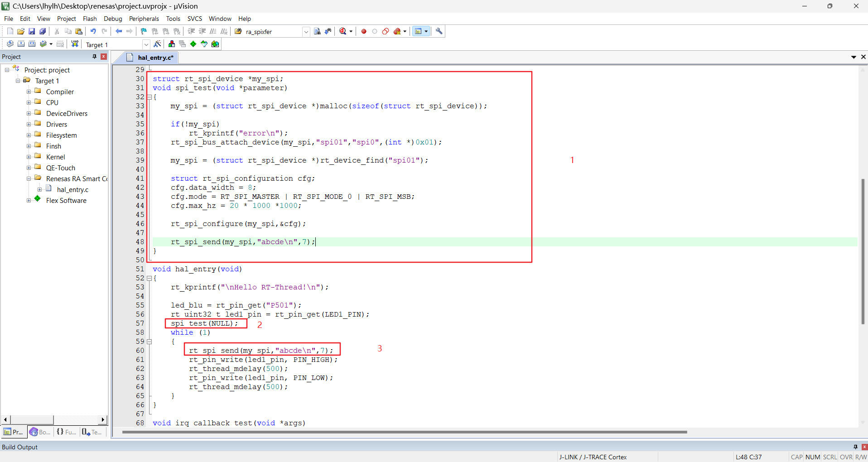Screen dimensions: 868x462
Task: Select the QE-Touch folder
Action: click(x=61, y=168)
